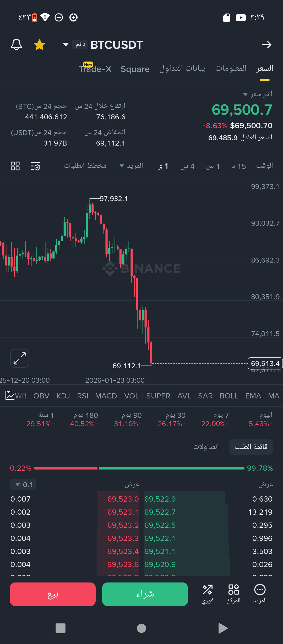The height and width of the screenshot is (644, 283).
Task: Toggle the MACD indicator
Action: tap(106, 396)
